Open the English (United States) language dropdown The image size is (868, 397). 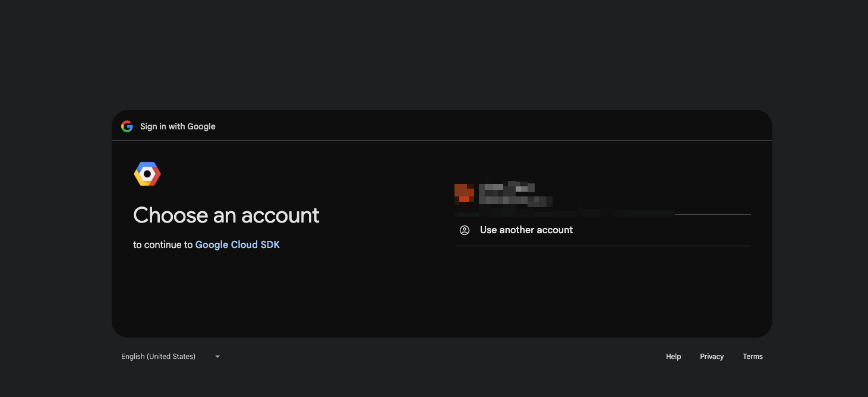click(x=171, y=357)
